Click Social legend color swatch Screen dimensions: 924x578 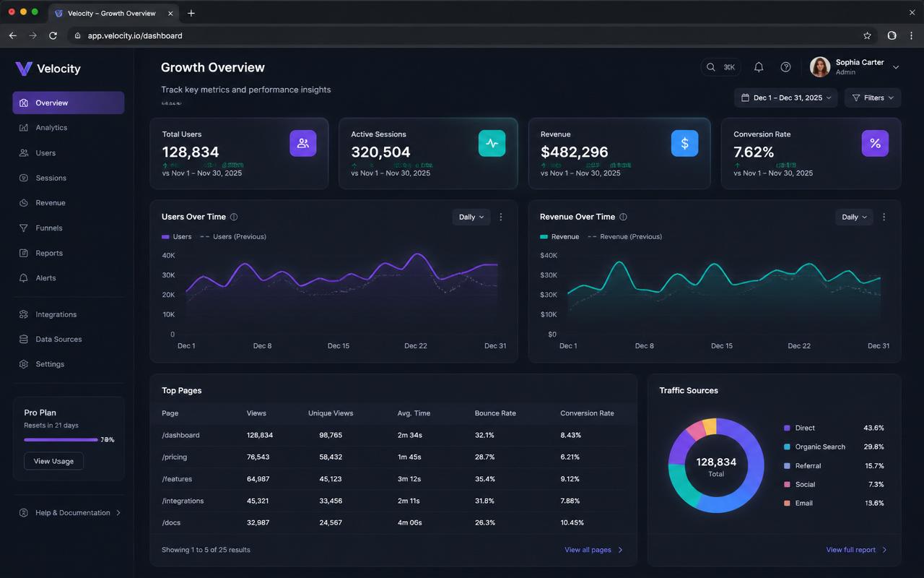coord(787,485)
